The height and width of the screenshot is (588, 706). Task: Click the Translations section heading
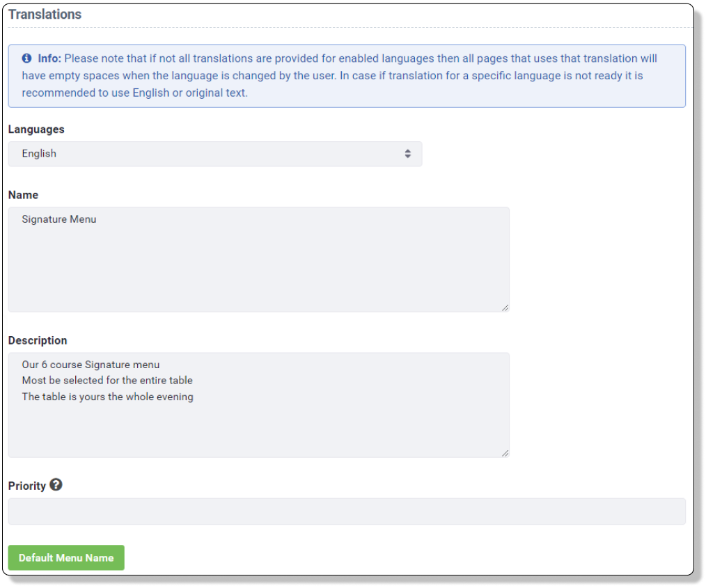point(45,15)
